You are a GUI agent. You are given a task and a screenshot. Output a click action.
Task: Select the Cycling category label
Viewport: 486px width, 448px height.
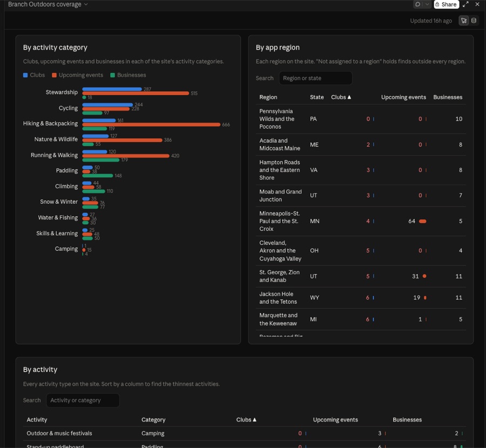point(68,108)
